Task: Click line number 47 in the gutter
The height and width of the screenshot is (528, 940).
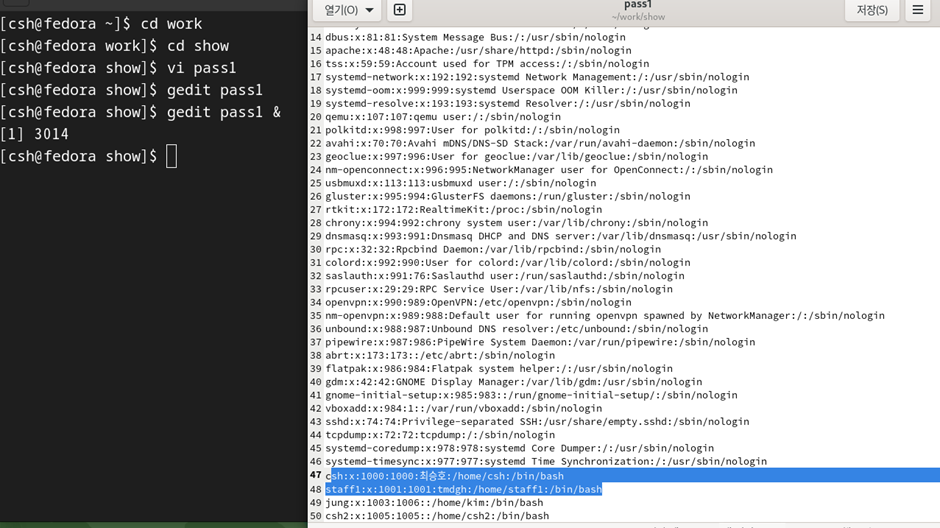Action: [x=316, y=475]
